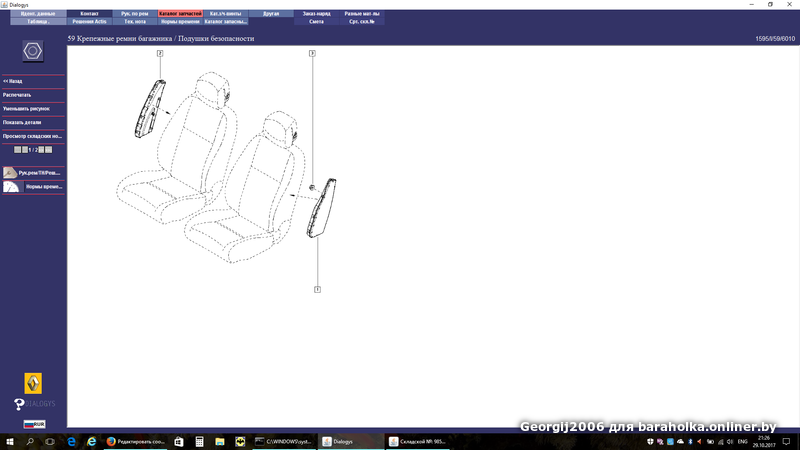Open the yellow bat icon app in taskbar
This screenshot has width=800, height=450.
pos(240,442)
